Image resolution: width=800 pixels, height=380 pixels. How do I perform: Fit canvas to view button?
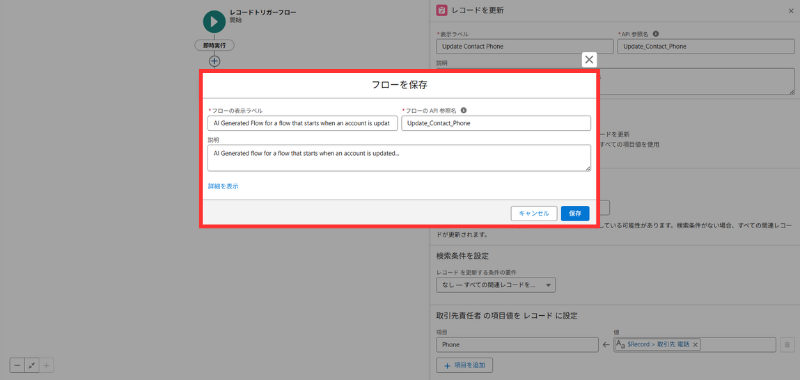(32, 366)
